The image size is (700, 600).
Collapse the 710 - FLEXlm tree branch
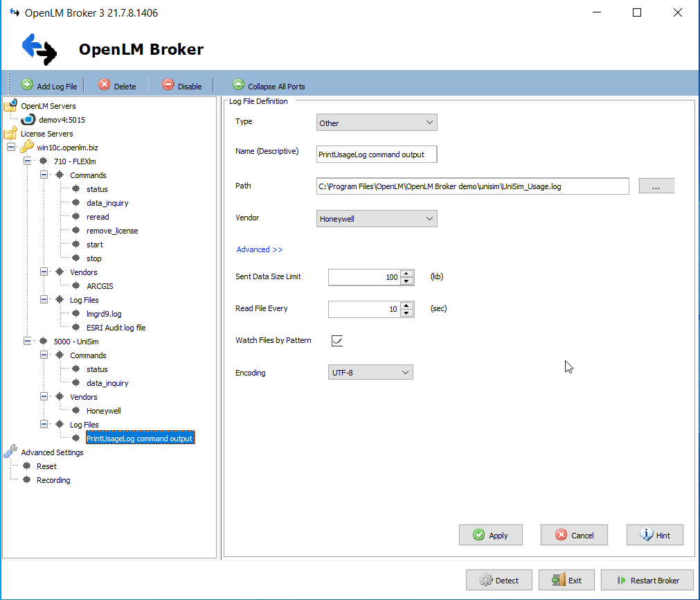[27, 161]
